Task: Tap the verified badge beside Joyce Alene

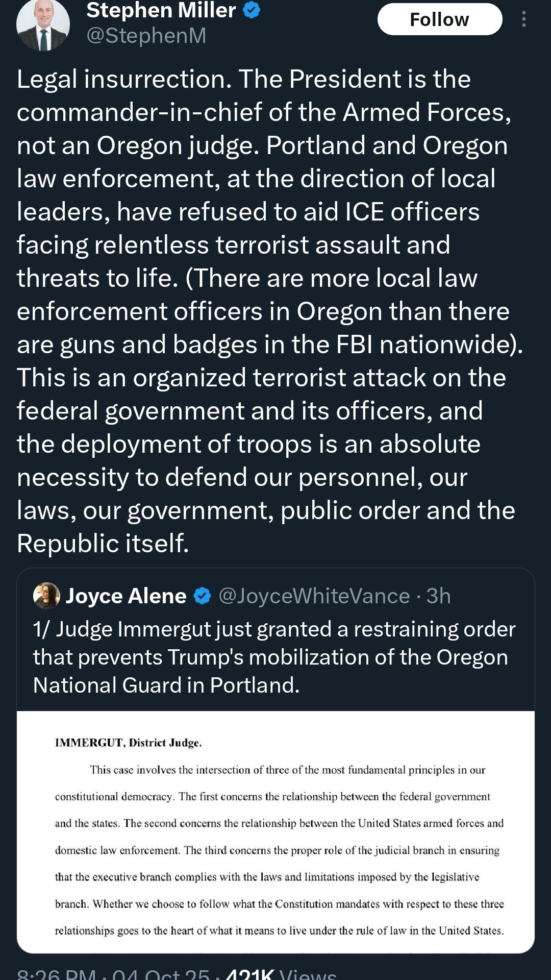Action: click(x=203, y=596)
